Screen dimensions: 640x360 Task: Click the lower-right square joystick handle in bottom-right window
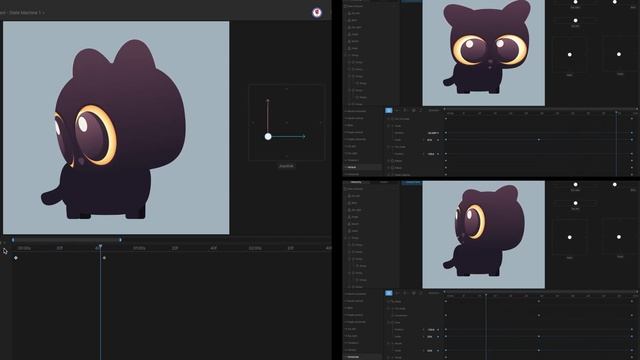point(619,237)
